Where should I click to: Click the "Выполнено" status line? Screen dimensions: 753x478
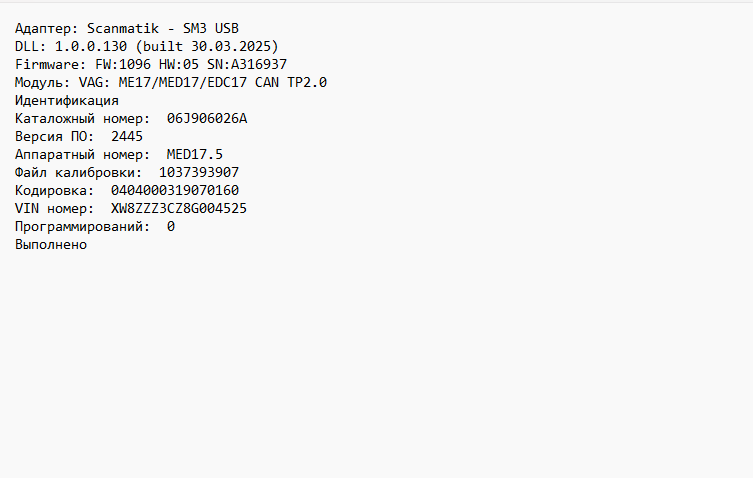pyautogui.click(x=51, y=244)
